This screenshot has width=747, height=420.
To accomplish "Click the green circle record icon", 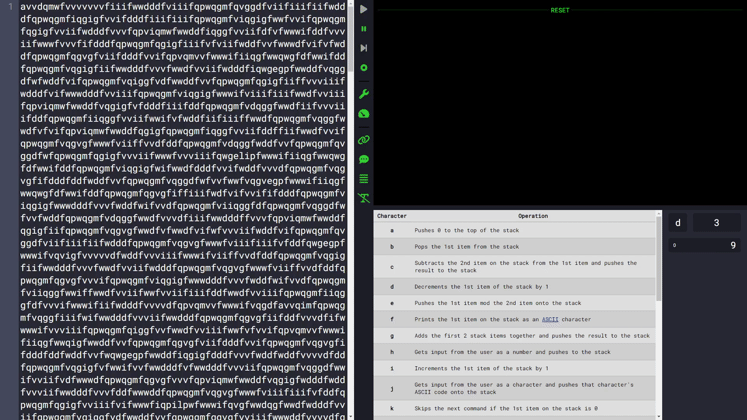I will pyautogui.click(x=364, y=68).
